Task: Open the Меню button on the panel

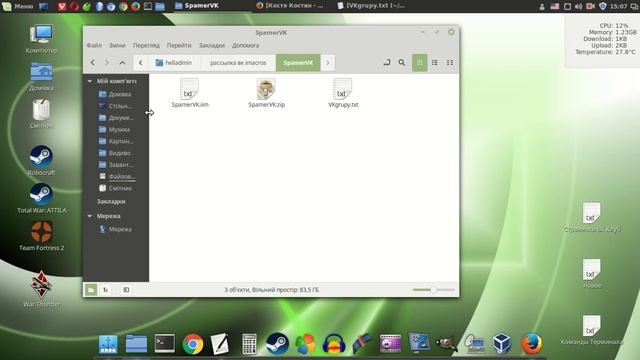Action: [x=18, y=6]
